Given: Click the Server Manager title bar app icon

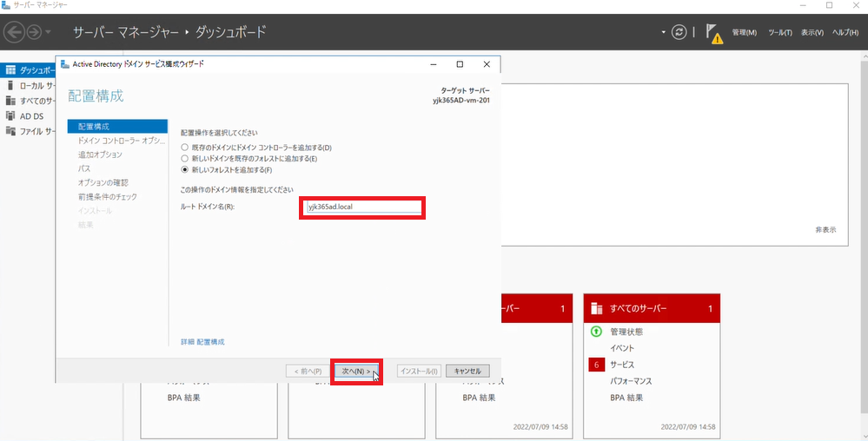Looking at the screenshot, I should pos(5,5).
